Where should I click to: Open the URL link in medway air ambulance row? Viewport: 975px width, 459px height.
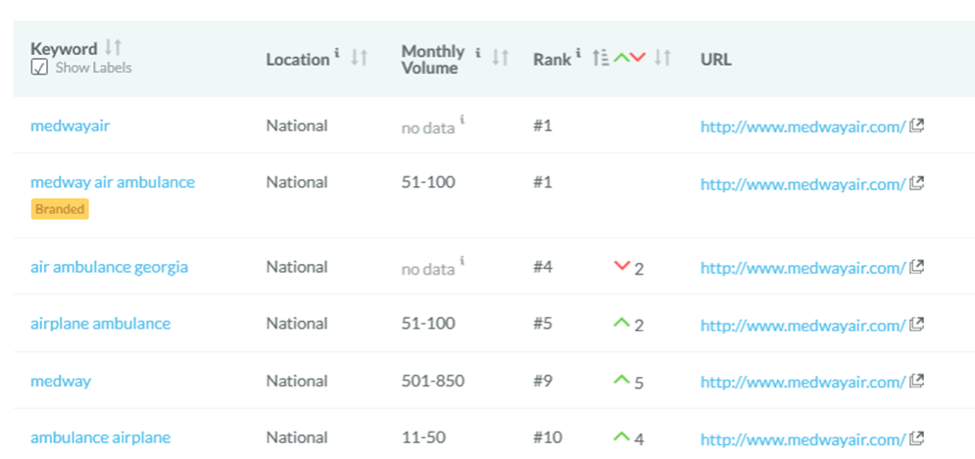(803, 184)
